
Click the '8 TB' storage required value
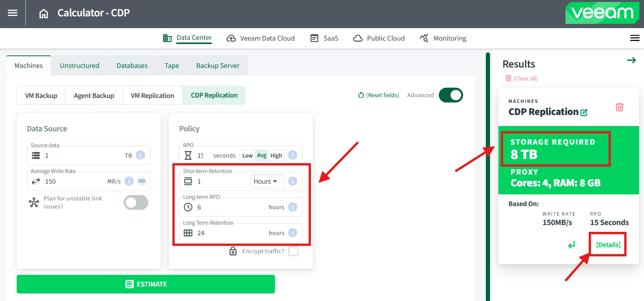(x=524, y=154)
